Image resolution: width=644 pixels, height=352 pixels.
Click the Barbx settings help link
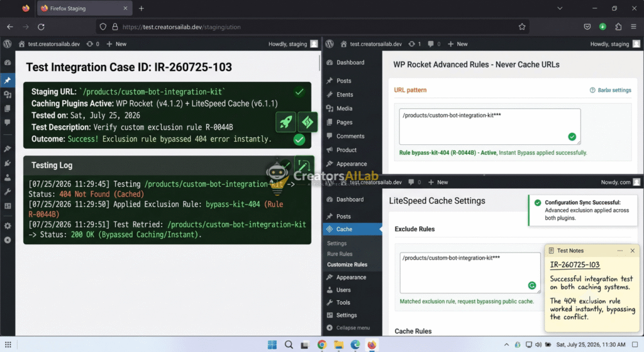pyautogui.click(x=611, y=90)
